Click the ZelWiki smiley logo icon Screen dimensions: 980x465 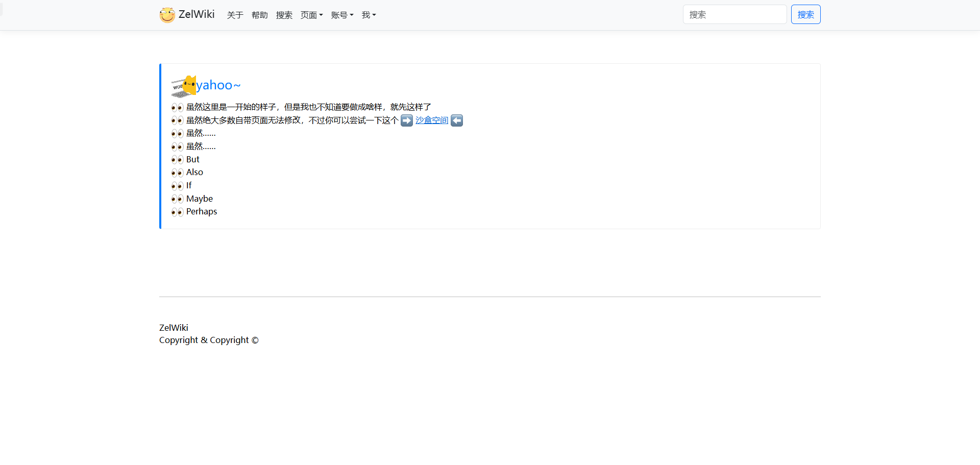click(167, 15)
